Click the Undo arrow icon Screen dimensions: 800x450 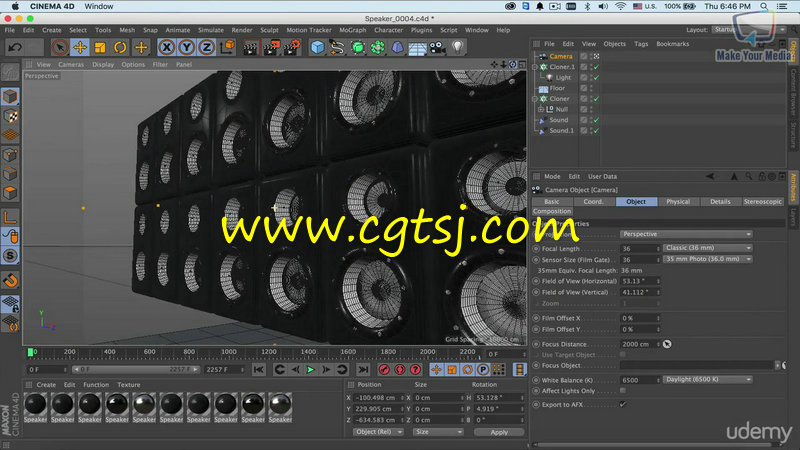15,47
